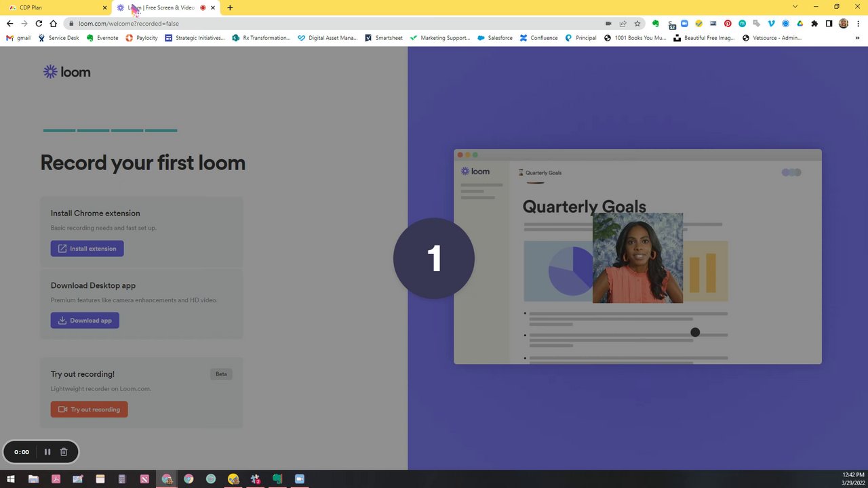Viewport: 868px width, 488px height.
Task: Open the Evernote Web Clipper extension
Action: coord(656,24)
